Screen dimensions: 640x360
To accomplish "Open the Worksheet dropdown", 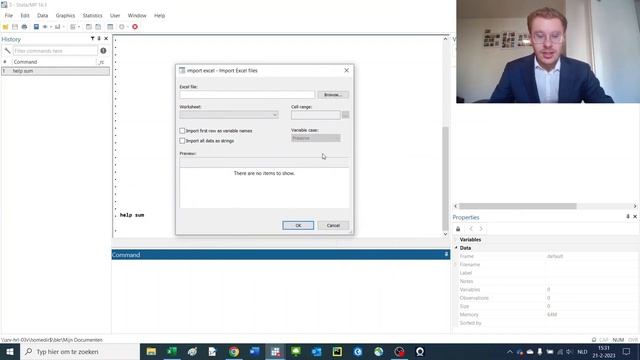I will pos(229,115).
